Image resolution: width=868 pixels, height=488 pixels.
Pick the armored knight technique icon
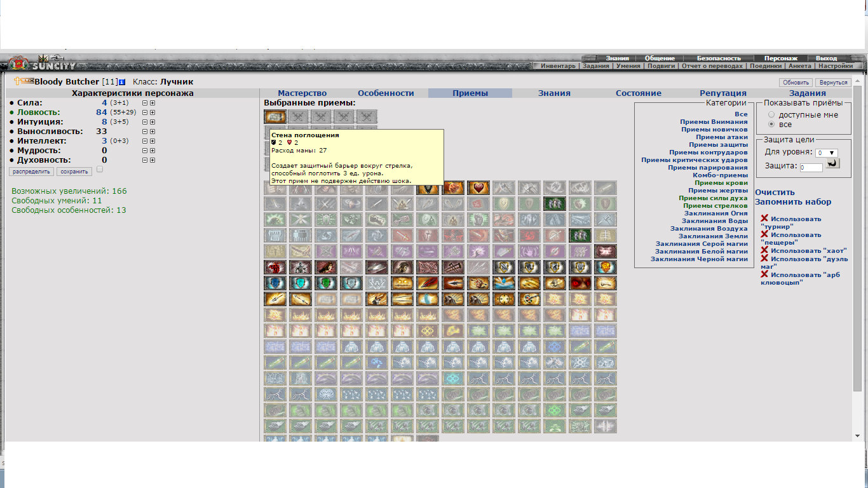[301, 267]
